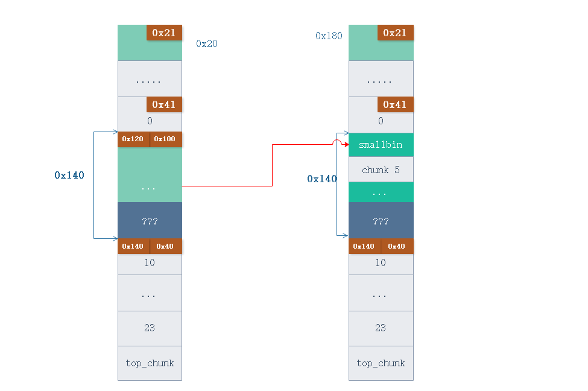Screen dimensions: 588x391
Task: Click the dark blue ??? block in left stack
Action: (x=150, y=221)
